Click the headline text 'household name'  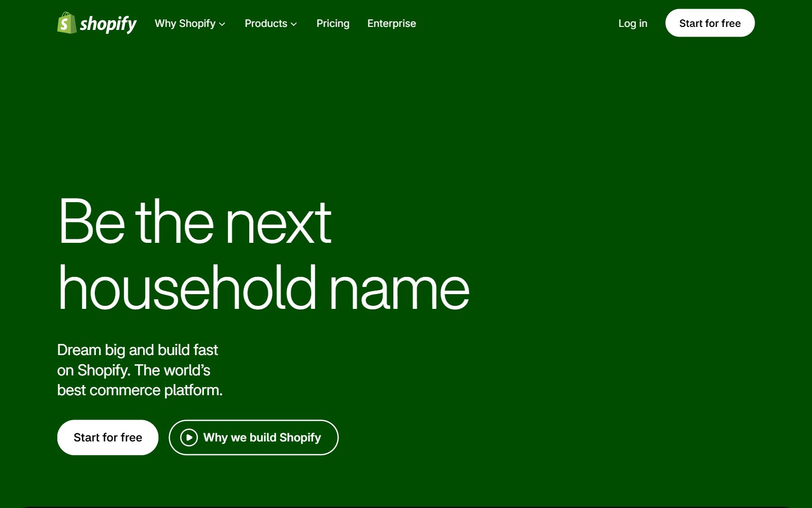pos(264,288)
